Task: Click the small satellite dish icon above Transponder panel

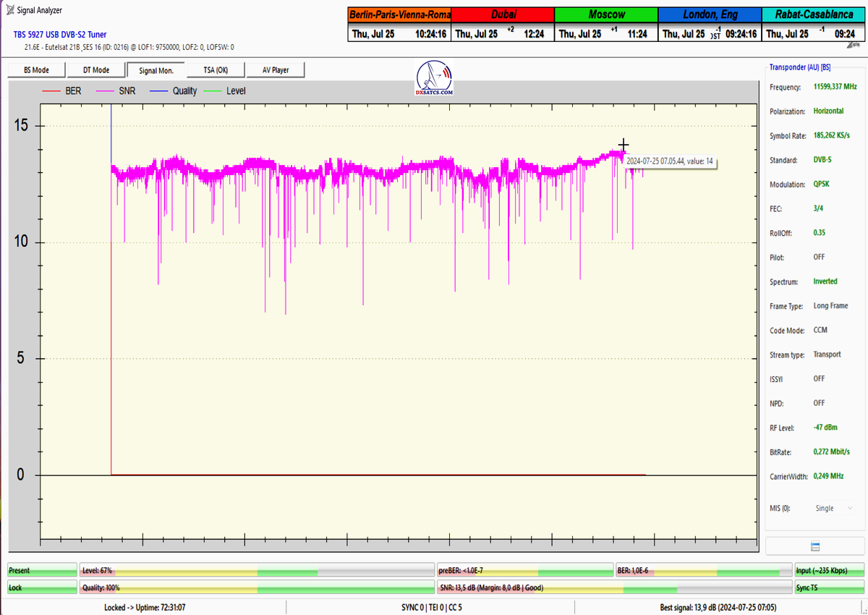Action: [857, 45]
